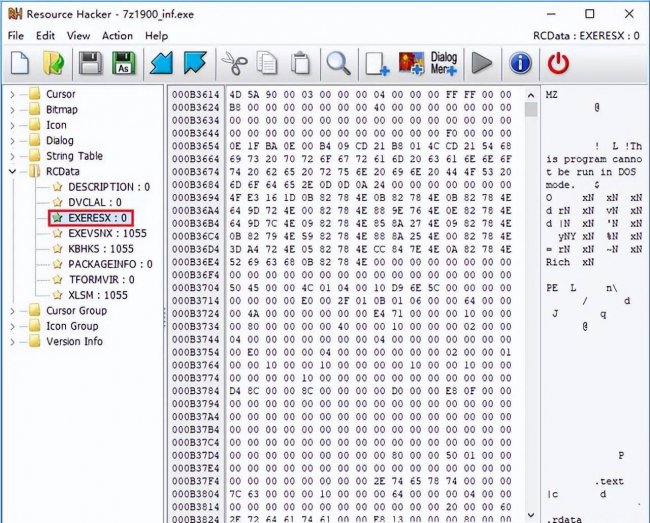Click the gray play Compile arrow
The image size is (650, 523).
click(x=482, y=63)
